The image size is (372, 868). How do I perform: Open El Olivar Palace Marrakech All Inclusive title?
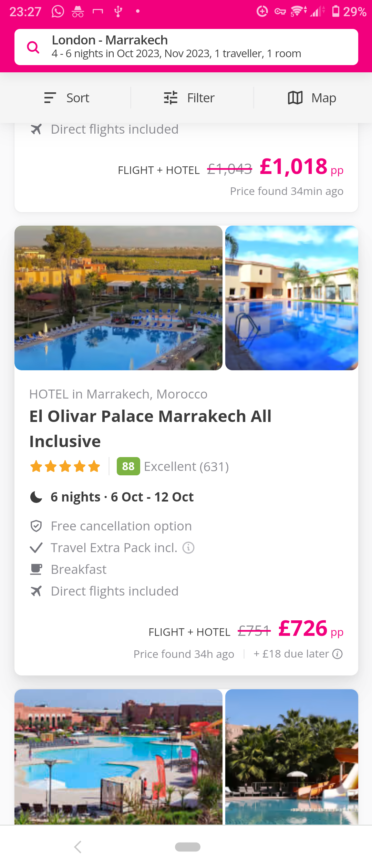click(x=151, y=429)
